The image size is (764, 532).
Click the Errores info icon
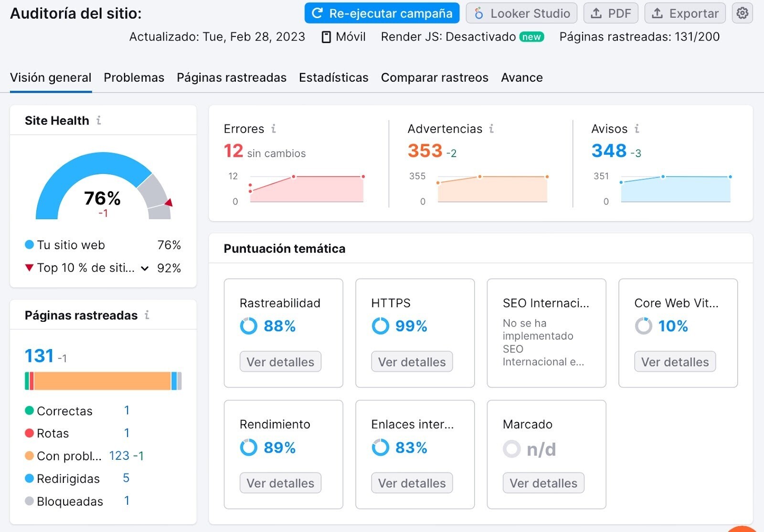(273, 128)
